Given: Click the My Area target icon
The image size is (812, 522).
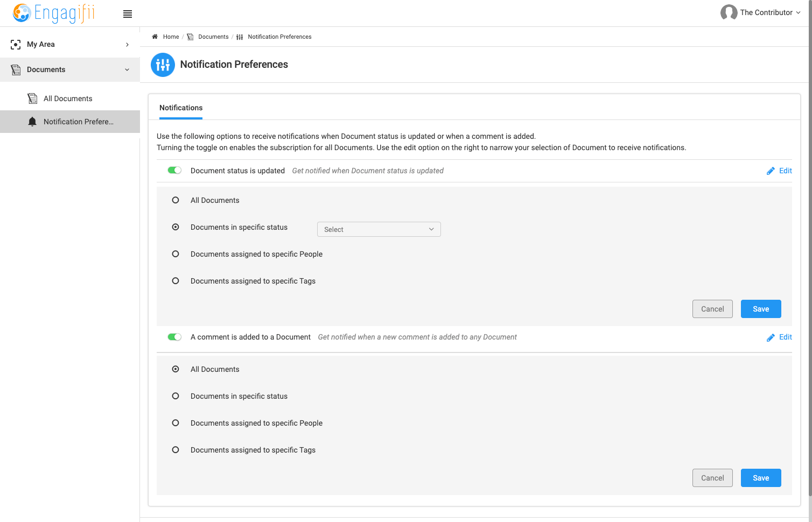Looking at the screenshot, I should coord(16,45).
